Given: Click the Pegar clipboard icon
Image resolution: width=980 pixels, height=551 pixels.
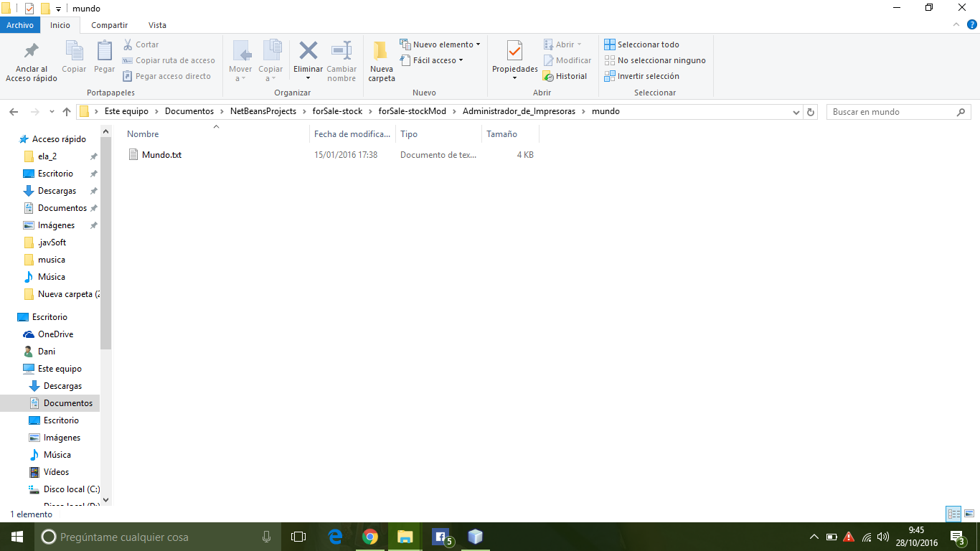Looking at the screenshot, I should 104,50.
